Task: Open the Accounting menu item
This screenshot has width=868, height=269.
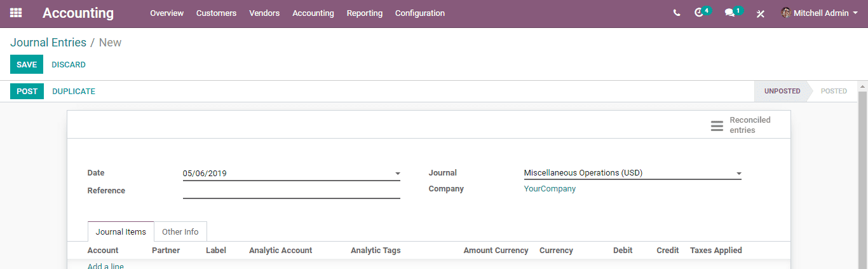Action: [x=313, y=13]
